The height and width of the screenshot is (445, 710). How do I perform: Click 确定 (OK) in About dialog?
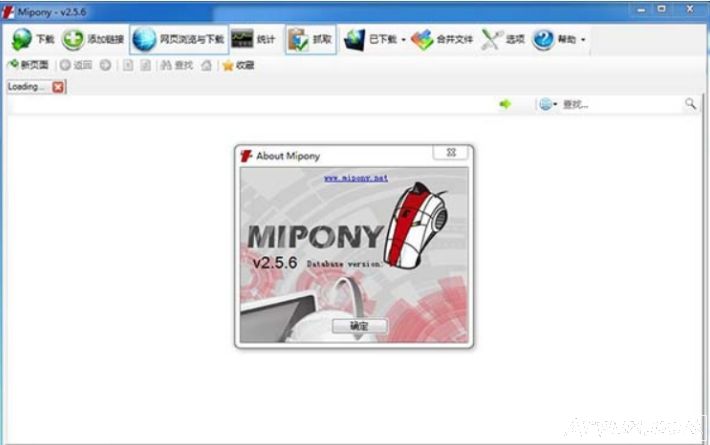click(x=360, y=325)
